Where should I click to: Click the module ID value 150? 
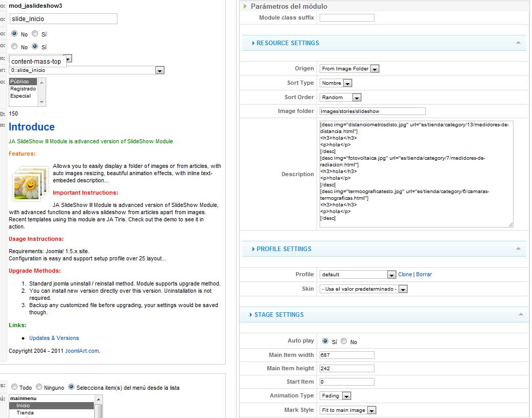coord(13,113)
